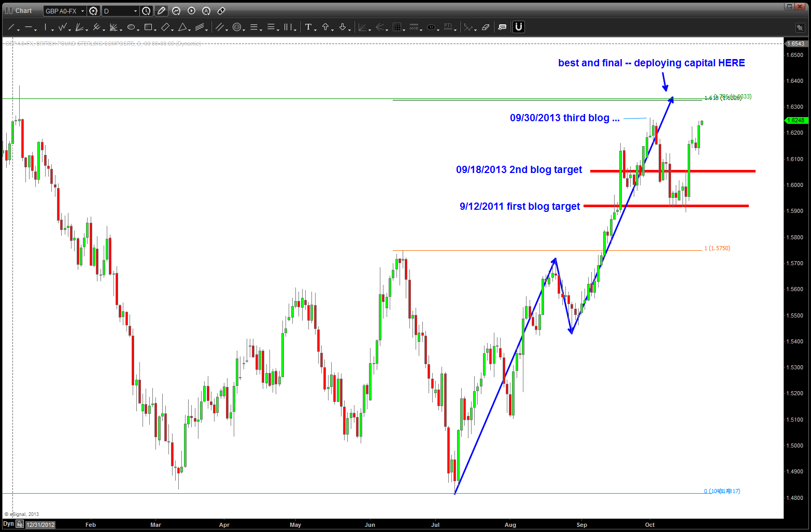Open the D interval dropdown
The height and width of the screenshot is (532, 811).
[136, 11]
